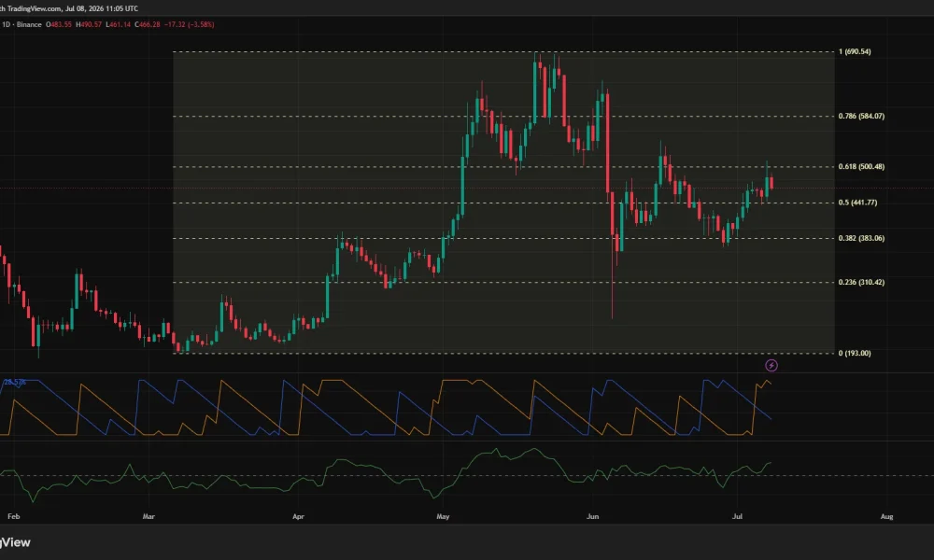Click the high price H490.57 value
This screenshot has height=560, width=934.
click(89, 25)
